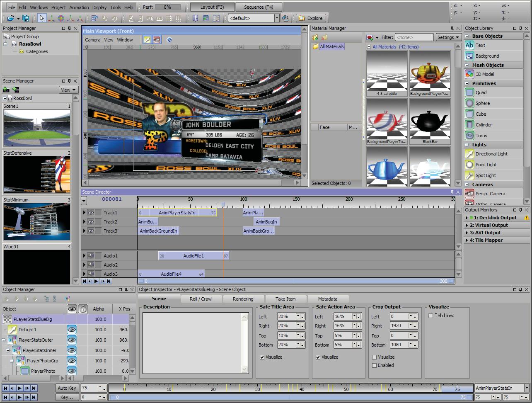Click the Directional Light icon
This screenshot has width=532, height=403.
pos(469,154)
